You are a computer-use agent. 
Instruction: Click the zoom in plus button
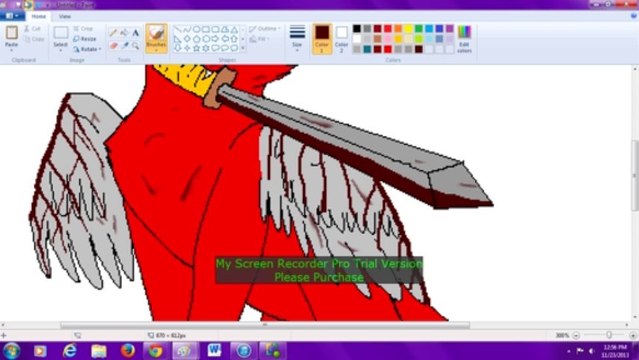click(633, 335)
